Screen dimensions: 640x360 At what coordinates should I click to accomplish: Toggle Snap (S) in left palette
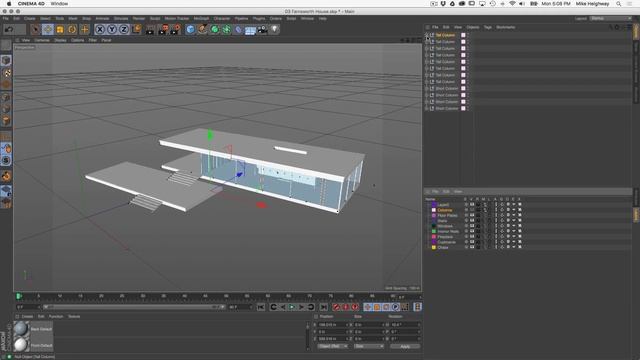coord(6,160)
